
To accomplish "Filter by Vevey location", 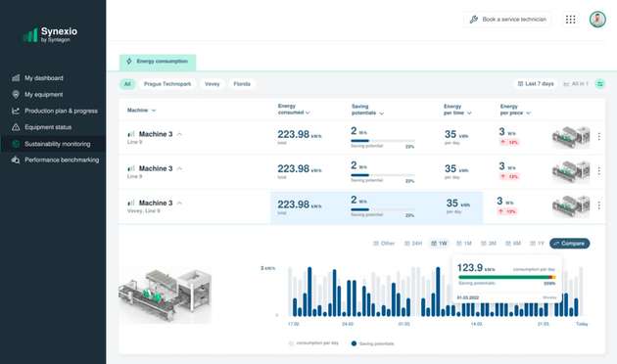I will [x=213, y=84].
